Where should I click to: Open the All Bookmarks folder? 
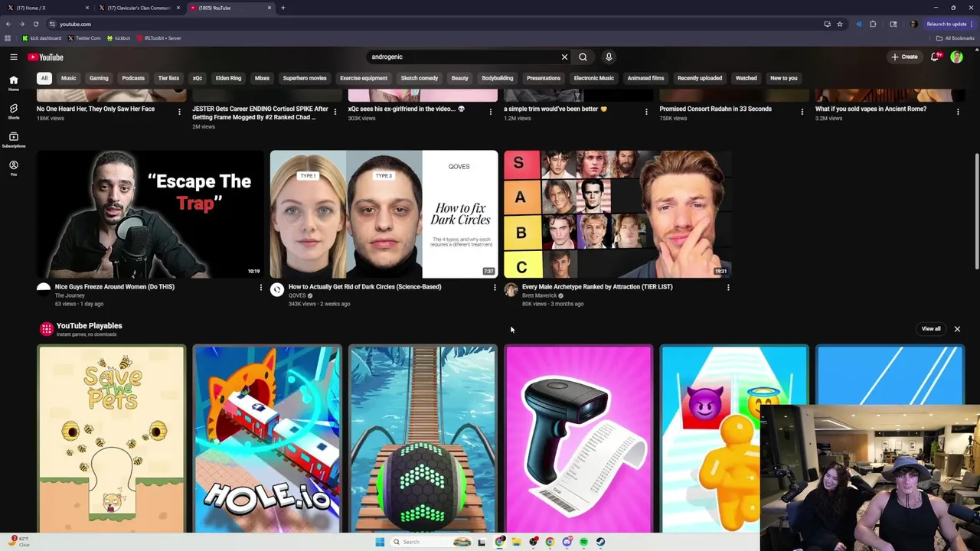coord(955,37)
